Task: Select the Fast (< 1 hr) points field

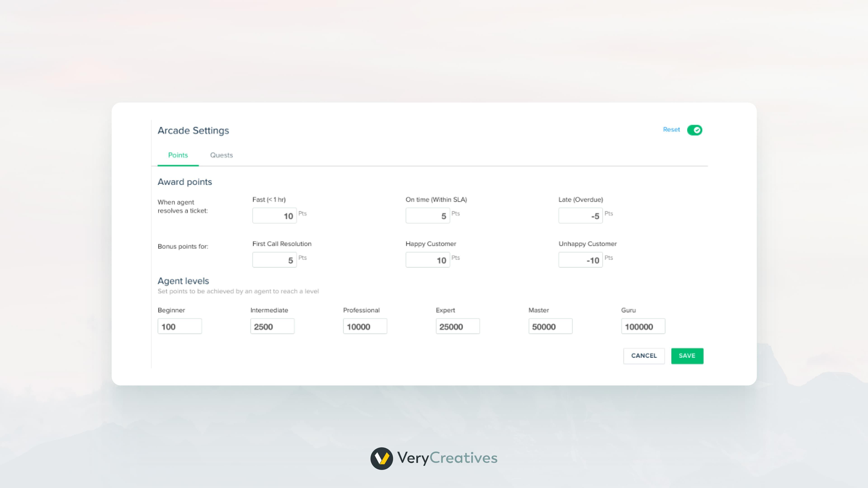Action: (x=274, y=216)
